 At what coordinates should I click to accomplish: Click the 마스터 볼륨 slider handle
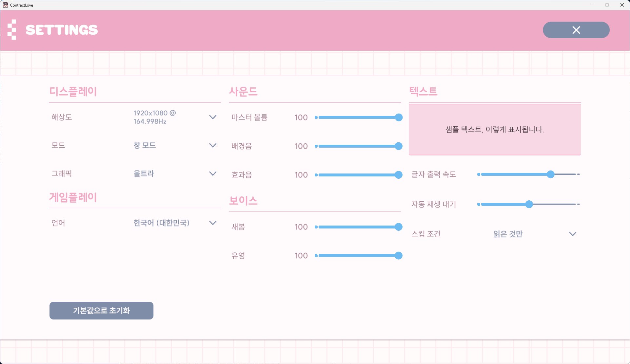(399, 117)
